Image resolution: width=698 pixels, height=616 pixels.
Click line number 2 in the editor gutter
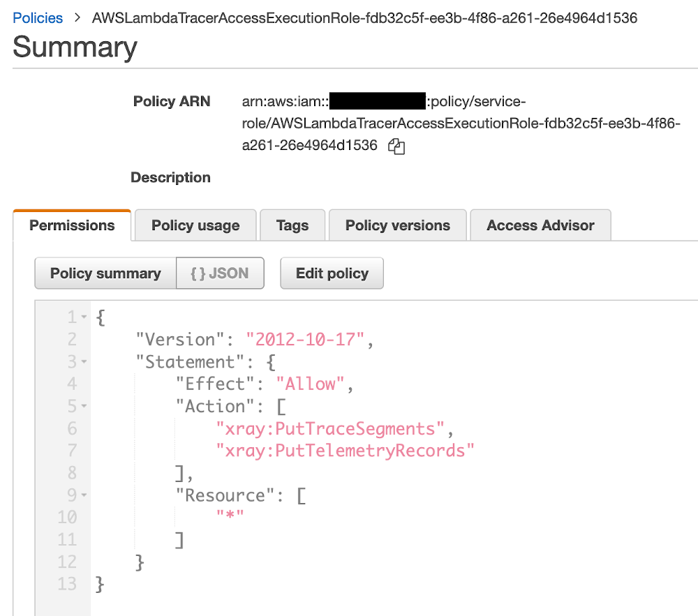tap(73, 339)
